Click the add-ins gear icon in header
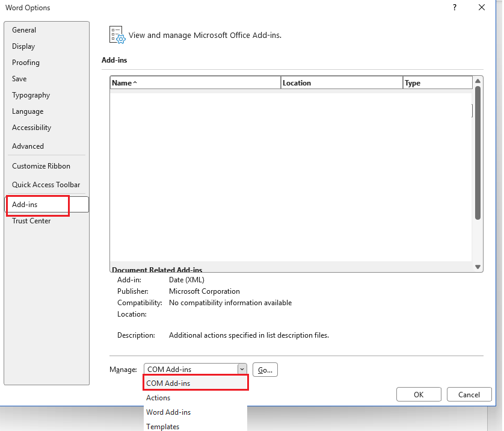The height and width of the screenshot is (431, 504). pyautogui.click(x=117, y=35)
